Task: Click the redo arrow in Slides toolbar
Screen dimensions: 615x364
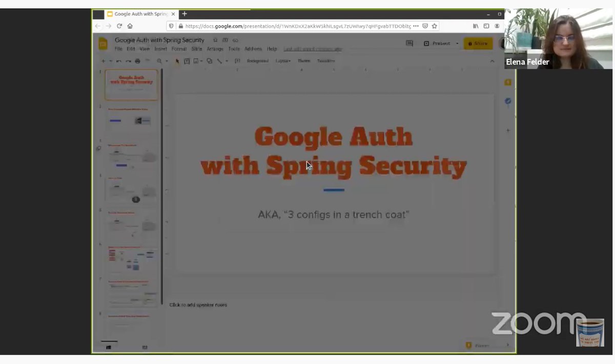Action: click(128, 61)
